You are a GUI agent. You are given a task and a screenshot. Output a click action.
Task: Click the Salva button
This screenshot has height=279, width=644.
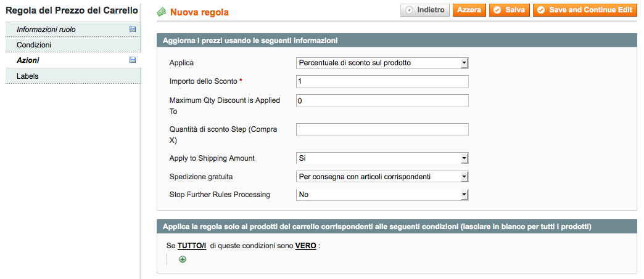(x=509, y=10)
